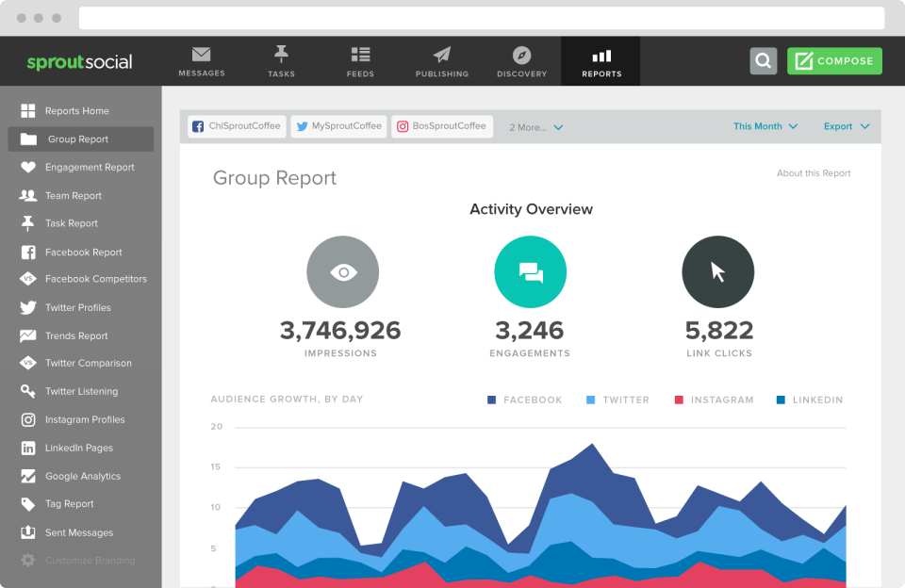The width and height of the screenshot is (905, 588).
Task: Go to Team Report
Action: pyautogui.click(x=74, y=196)
